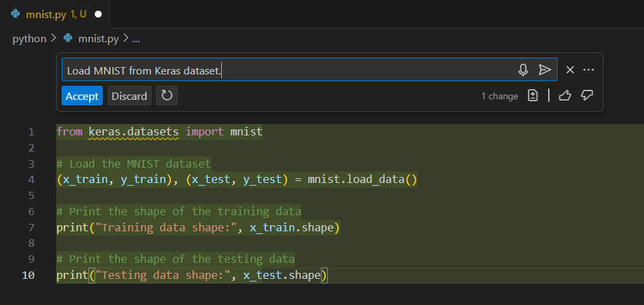Accept the generated code changes
Screen dimensions: 644x305
(x=82, y=96)
